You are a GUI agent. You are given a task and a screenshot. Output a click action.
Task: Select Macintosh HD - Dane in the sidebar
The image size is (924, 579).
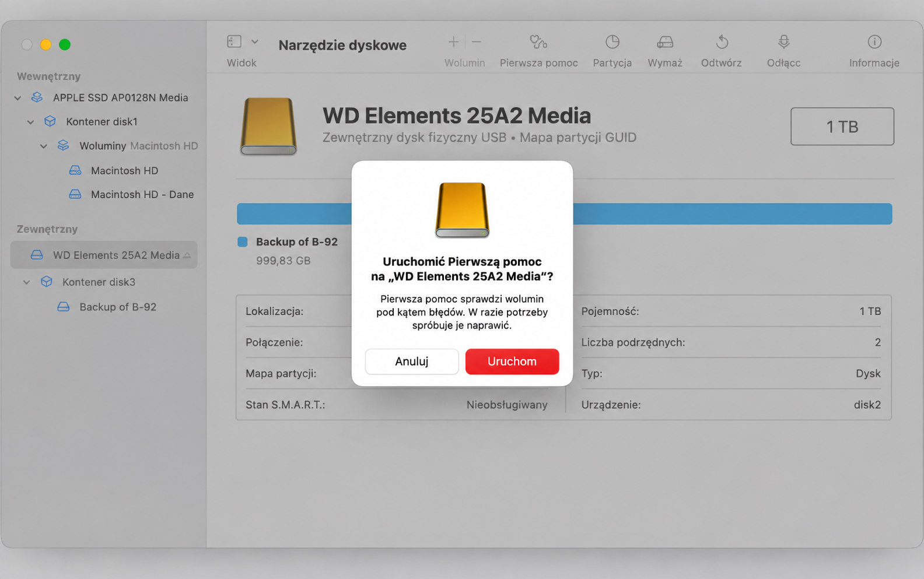[x=142, y=194]
